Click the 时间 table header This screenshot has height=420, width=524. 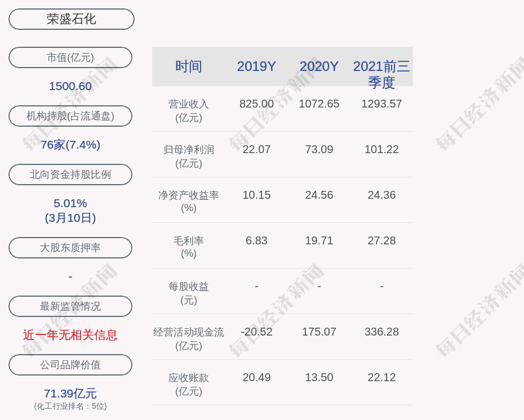click(x=189, y=66)
